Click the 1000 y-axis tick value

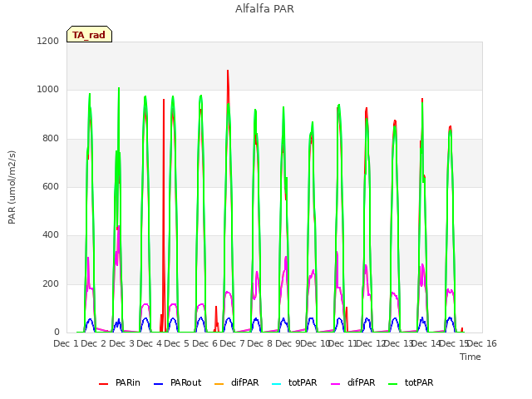point(48,90)
